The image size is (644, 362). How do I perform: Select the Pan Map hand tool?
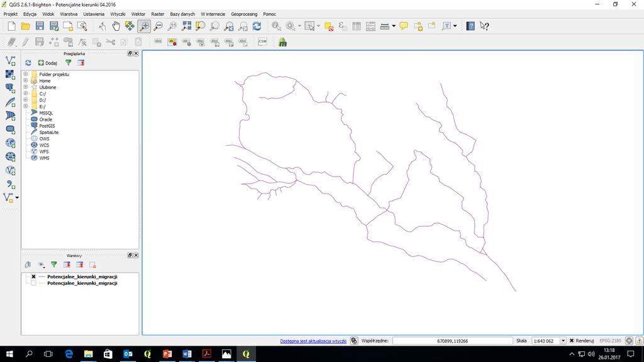(116, 26)
